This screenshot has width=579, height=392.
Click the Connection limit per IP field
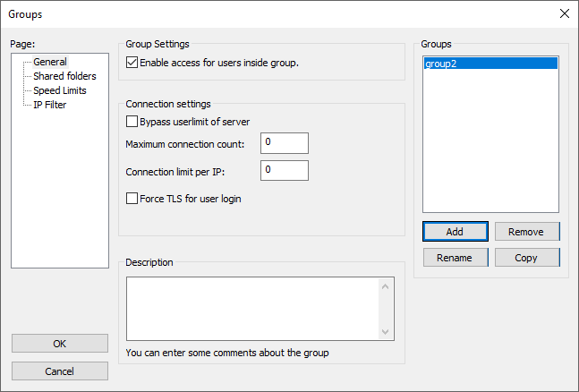[x=285, y=171]
